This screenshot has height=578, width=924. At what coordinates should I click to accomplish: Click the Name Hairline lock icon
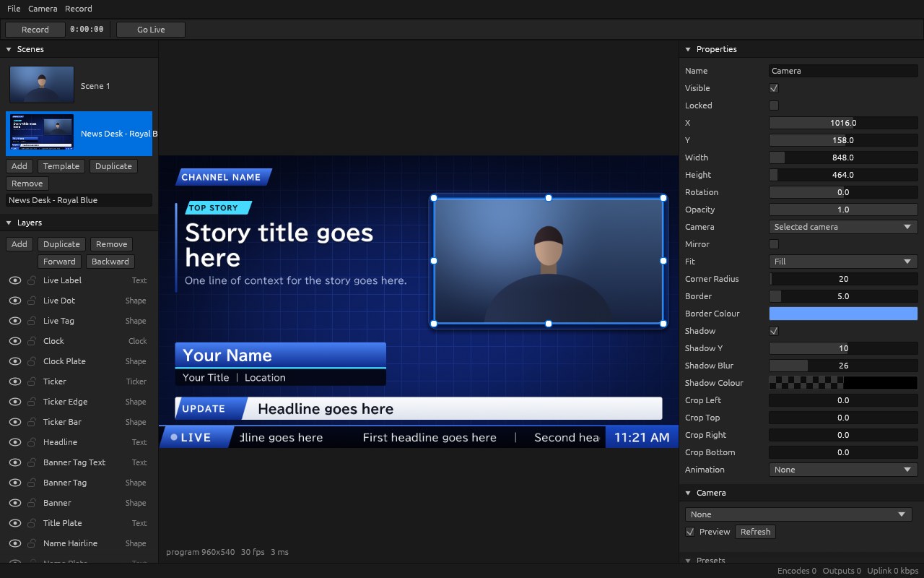tap(31, 543)
